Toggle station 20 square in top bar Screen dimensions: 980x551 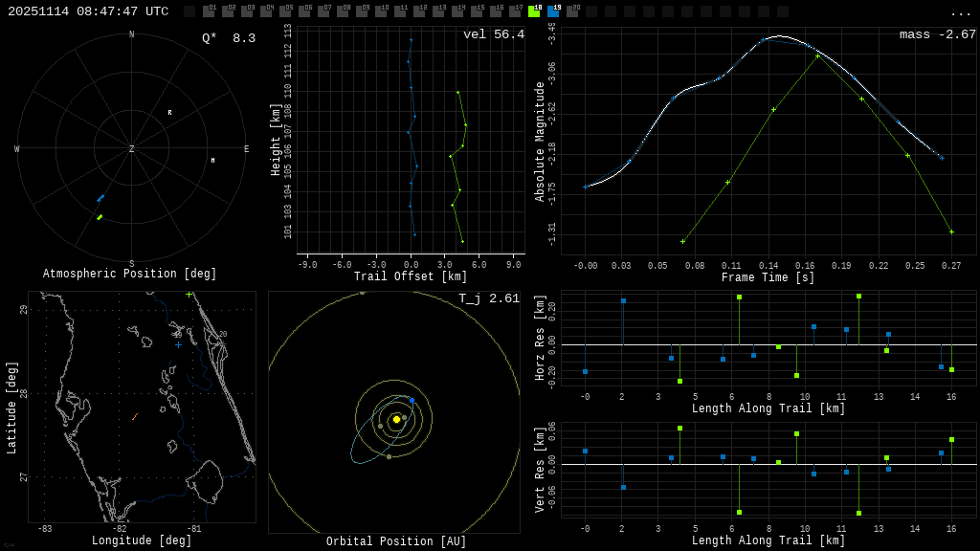tap(572, 11)
